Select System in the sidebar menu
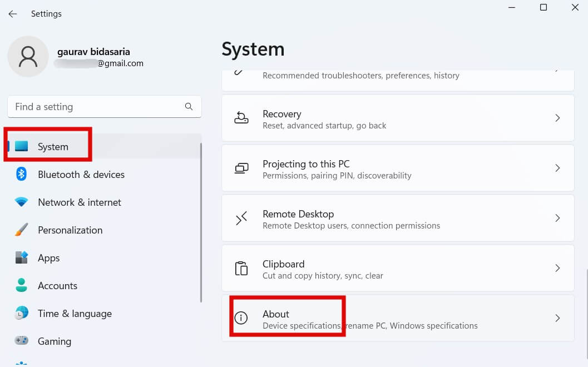588x367 pixels. coord(53,147)
